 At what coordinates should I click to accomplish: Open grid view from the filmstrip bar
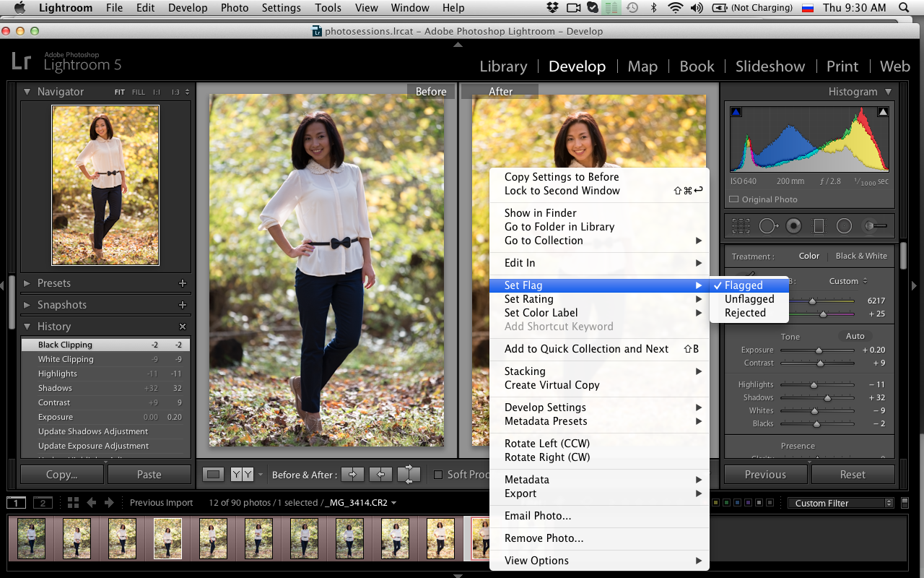click(73, 503)
